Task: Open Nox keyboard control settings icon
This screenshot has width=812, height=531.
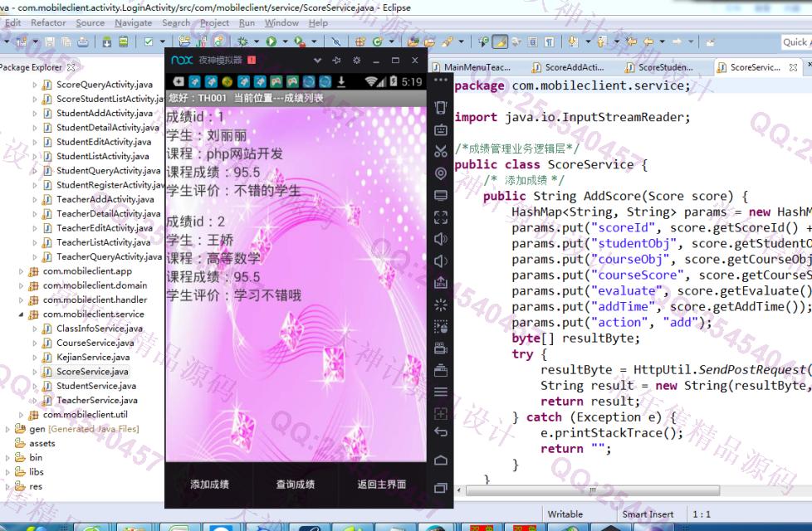Action: [x=441, y=129]
